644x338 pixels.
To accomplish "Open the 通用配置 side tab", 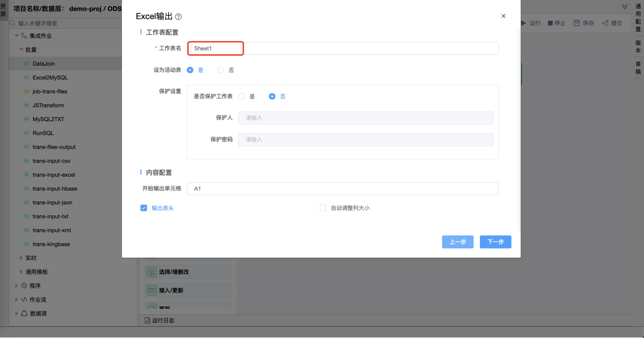I will pos(638,17).
